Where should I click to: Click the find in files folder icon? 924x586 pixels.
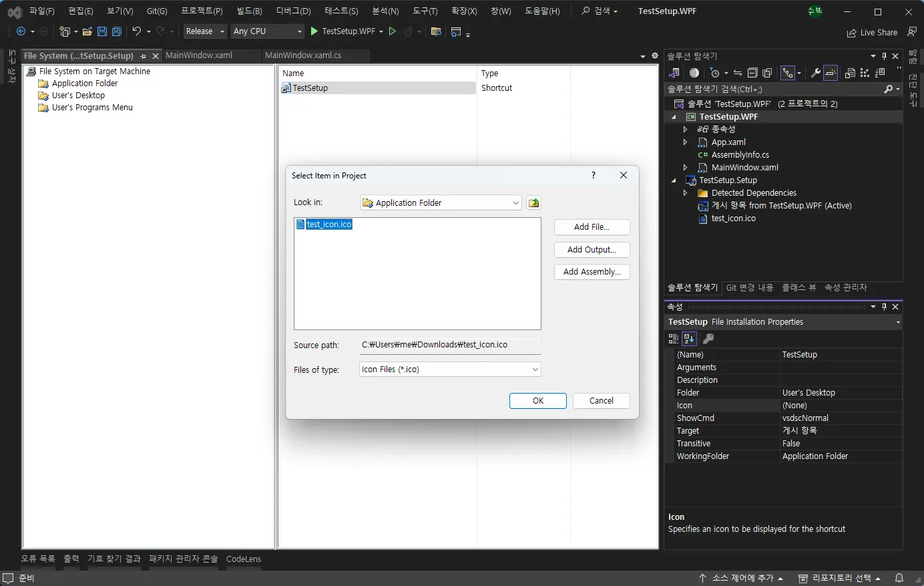(x=436, y=31)
